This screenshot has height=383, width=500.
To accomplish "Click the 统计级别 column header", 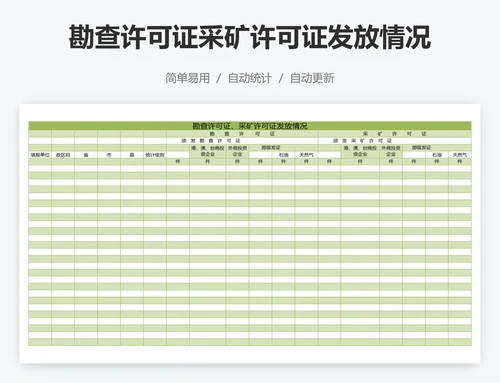I will [155, 155].
